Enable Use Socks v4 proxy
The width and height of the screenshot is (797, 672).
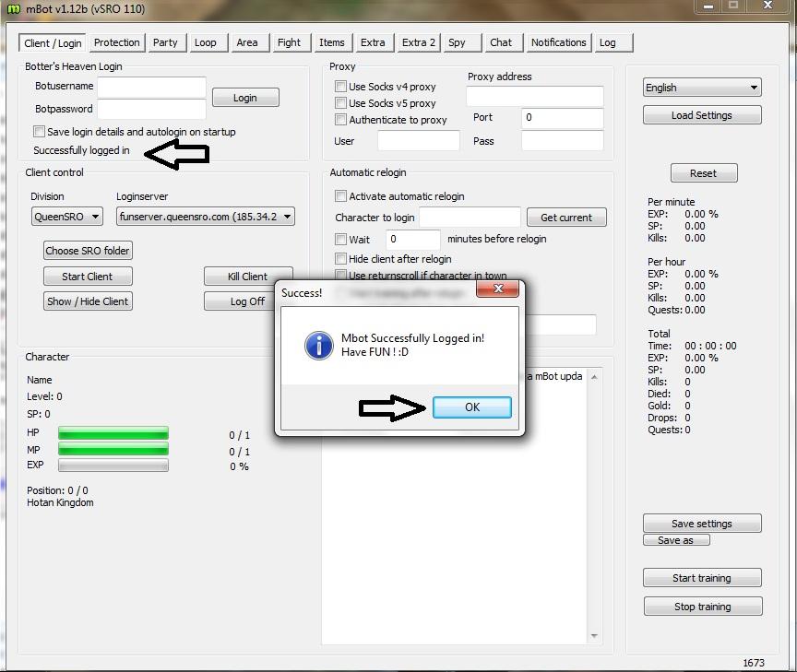340,87
